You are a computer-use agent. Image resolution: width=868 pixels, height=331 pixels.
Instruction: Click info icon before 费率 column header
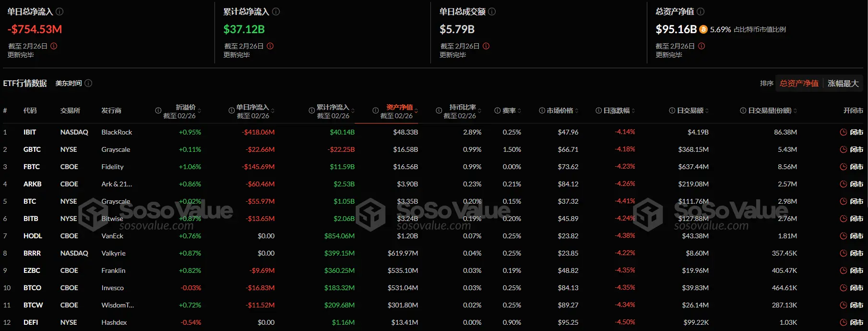tap(498, 110)
